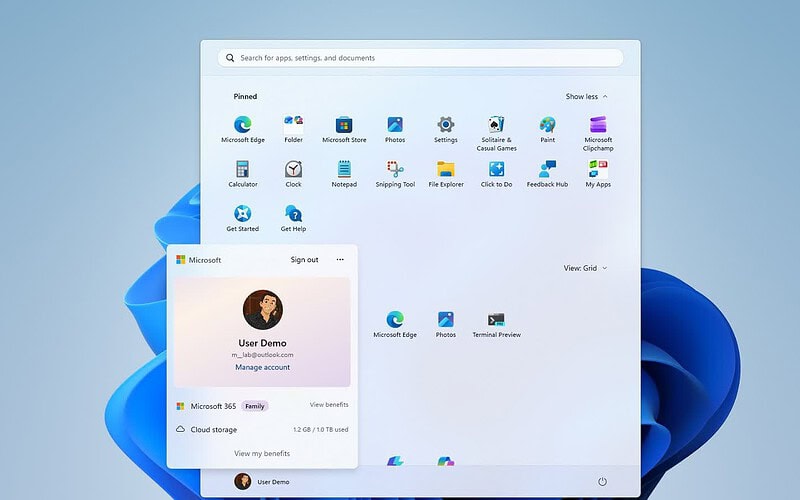Open Microsoft Edge in the lower grid
This screenshot has height=500, width=800.
395,324
